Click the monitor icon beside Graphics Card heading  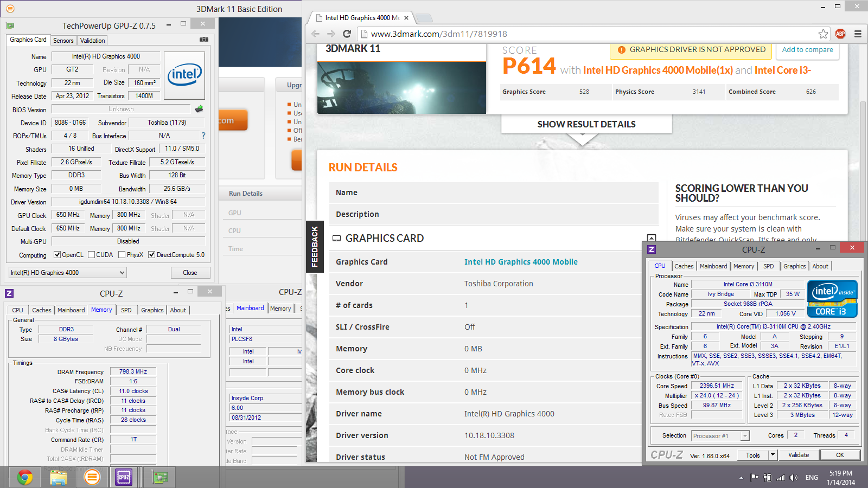click(336, 238)
